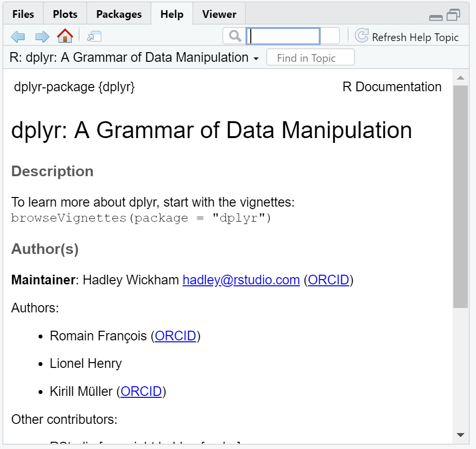Click the Description section heading
Image resolution: width=476 pixels, height=449 pixels.
52,171
